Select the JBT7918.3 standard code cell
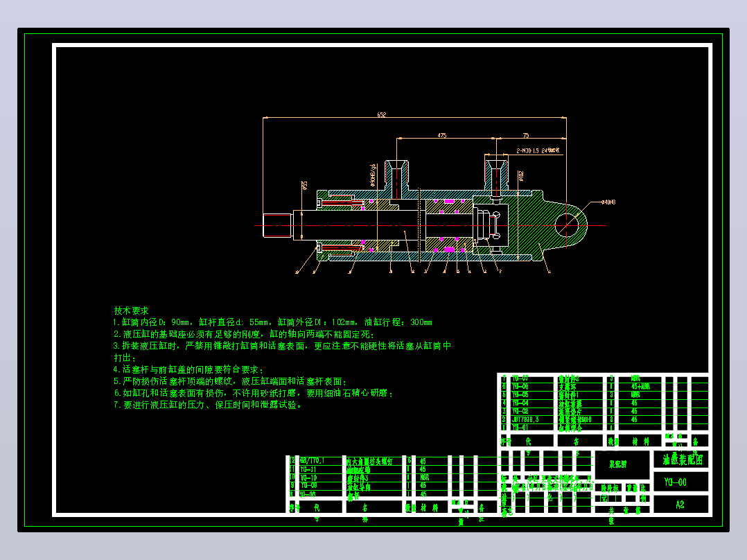 pos(525,419)
